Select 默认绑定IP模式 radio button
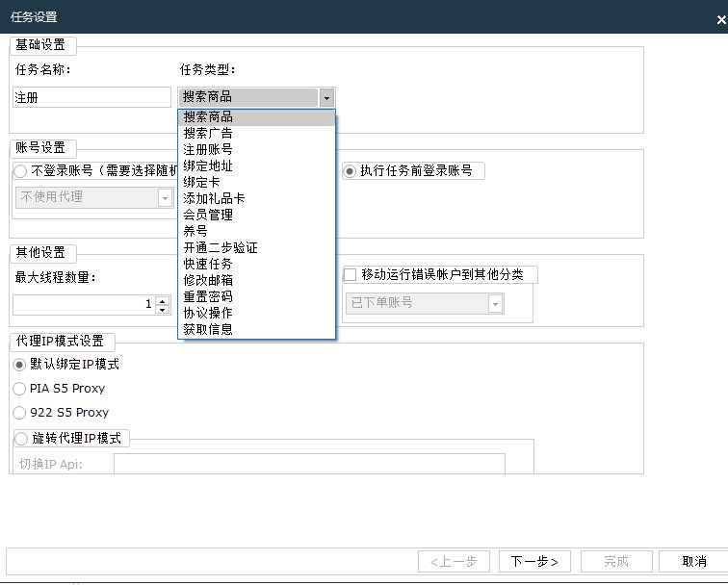The height and width of the screenshot is (585, 728). point(19,365)
